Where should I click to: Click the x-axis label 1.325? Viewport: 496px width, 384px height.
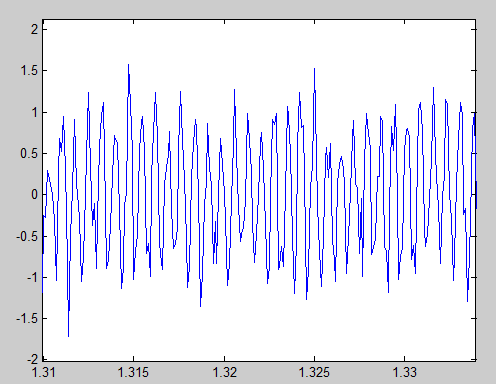[x=314, y=372]
